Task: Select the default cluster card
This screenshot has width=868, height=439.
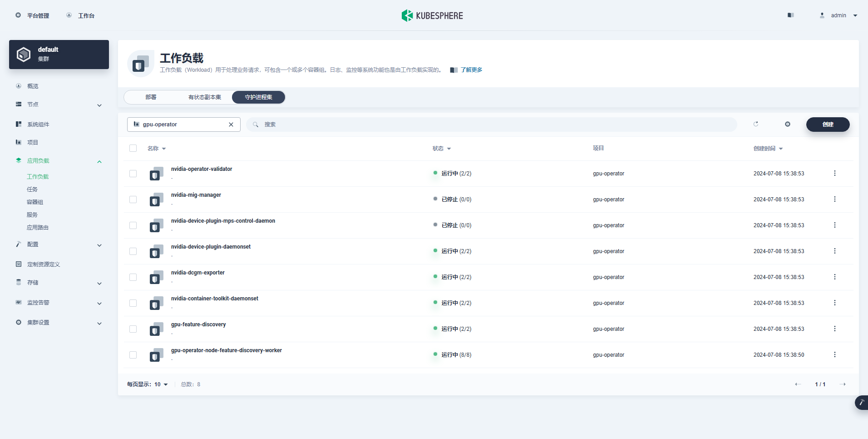Action: (59, 55)
